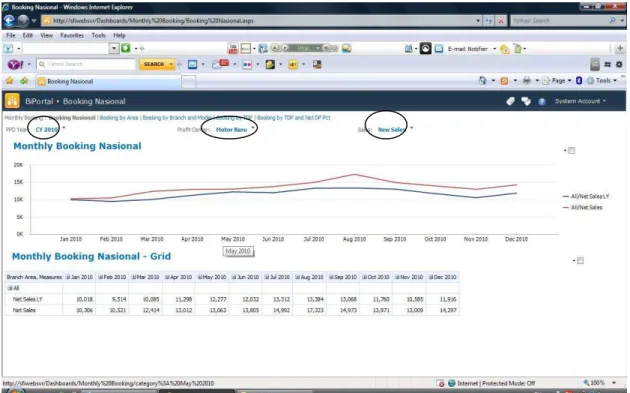
Task: Open the Tools menu in the menu bar
Action: click(x=98, y=35)
